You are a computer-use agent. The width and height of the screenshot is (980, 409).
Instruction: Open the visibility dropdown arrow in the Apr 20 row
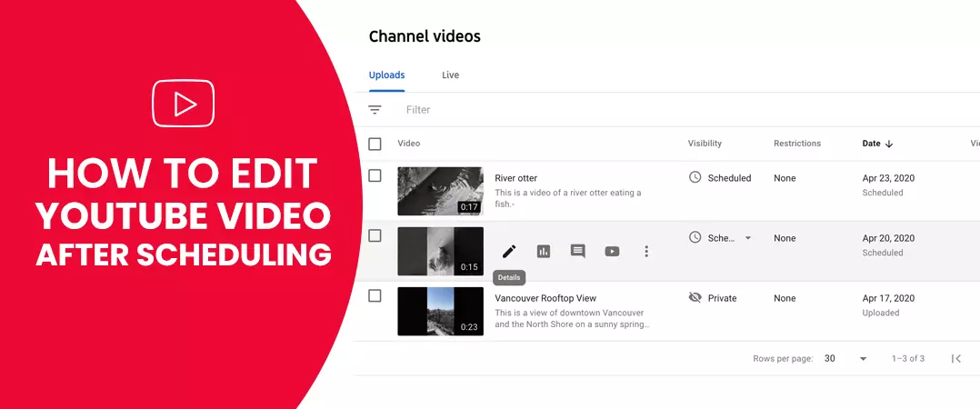pos(748,238)
